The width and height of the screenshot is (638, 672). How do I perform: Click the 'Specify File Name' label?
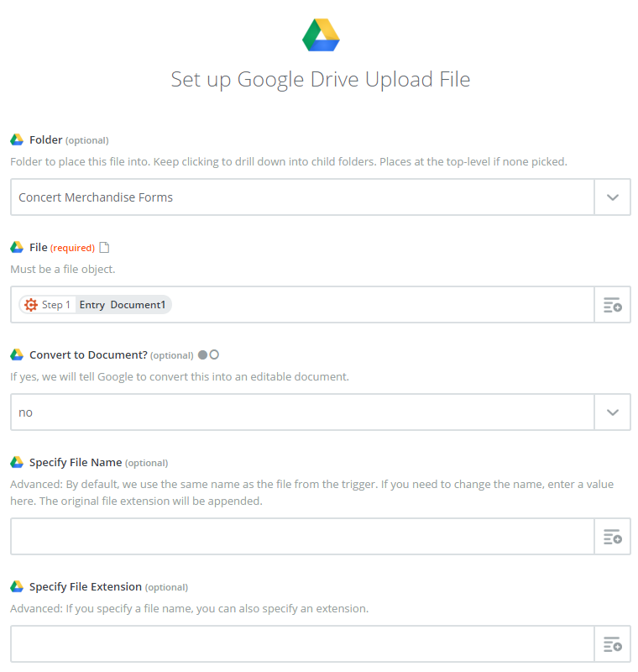point(76,463)
